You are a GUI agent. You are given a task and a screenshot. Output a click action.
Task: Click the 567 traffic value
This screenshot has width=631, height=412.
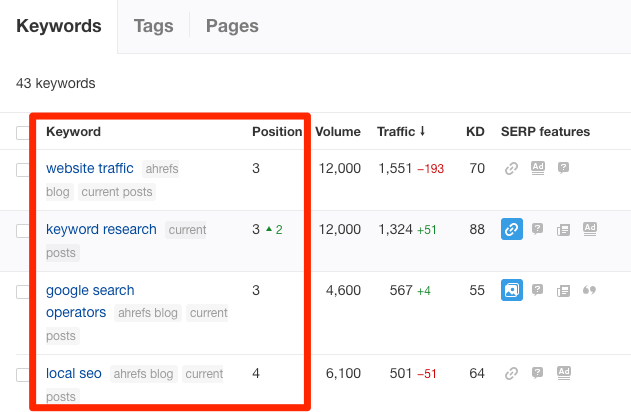[x=401, y=290]
